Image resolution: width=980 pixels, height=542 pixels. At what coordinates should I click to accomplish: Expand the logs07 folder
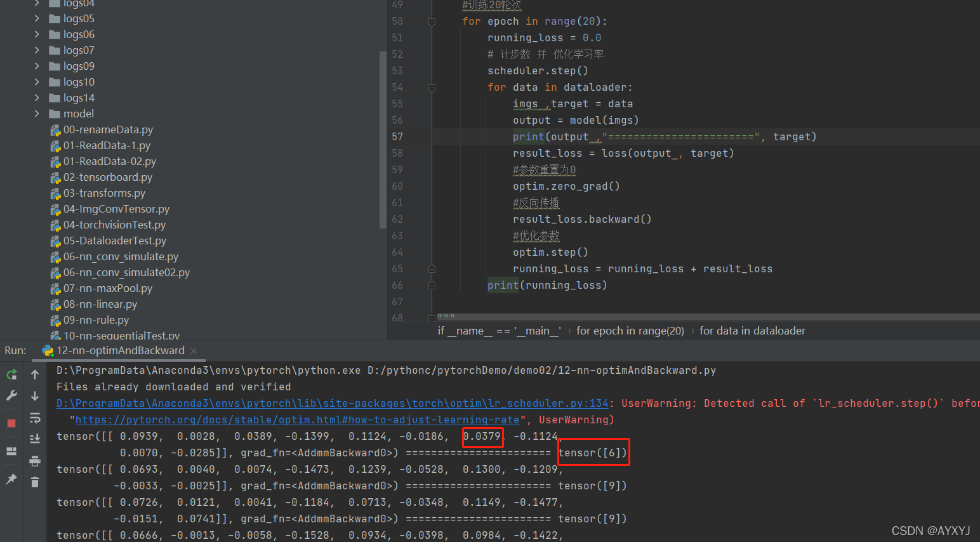tap(37, 50)
